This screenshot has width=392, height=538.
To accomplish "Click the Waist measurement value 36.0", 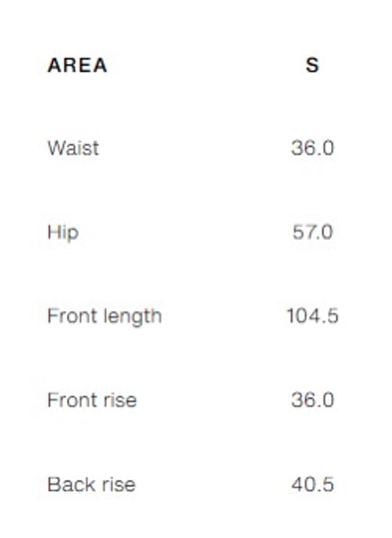I will coord(312,148).
